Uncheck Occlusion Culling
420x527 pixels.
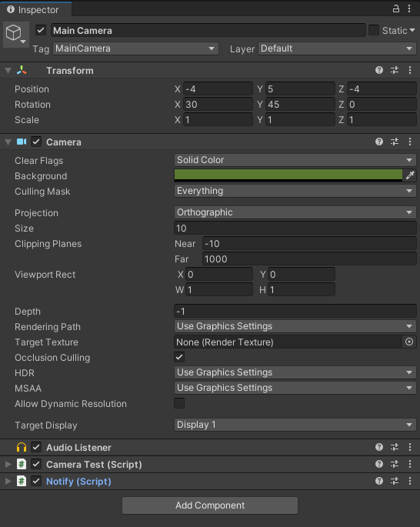[179, 357]
